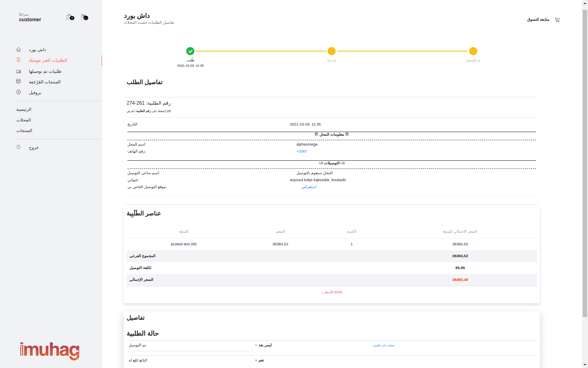Click the middle yellow progress step marker
The image size is (588, 368).
[x=332, y=51]
